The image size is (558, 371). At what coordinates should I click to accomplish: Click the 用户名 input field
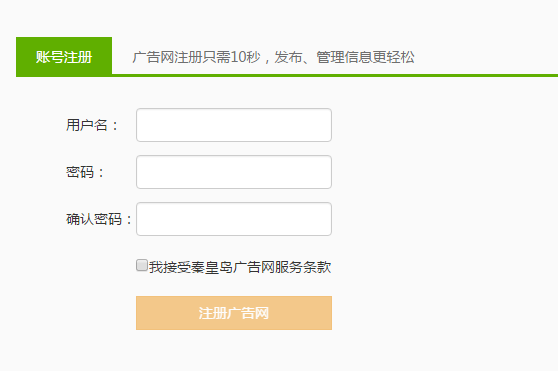point(234,125)
